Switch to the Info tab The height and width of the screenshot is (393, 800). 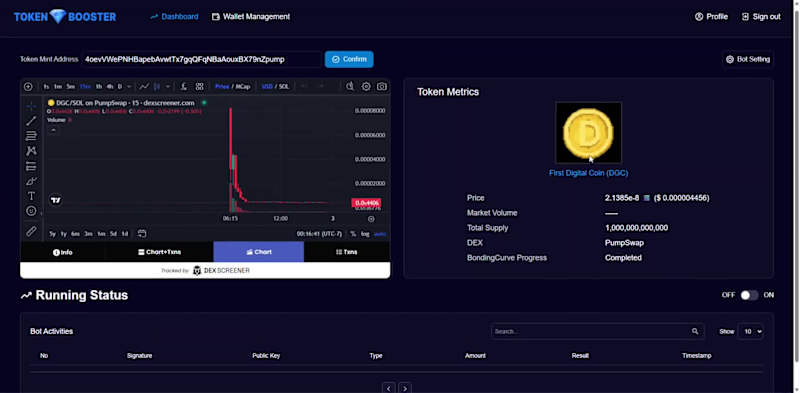click(63, 252)
